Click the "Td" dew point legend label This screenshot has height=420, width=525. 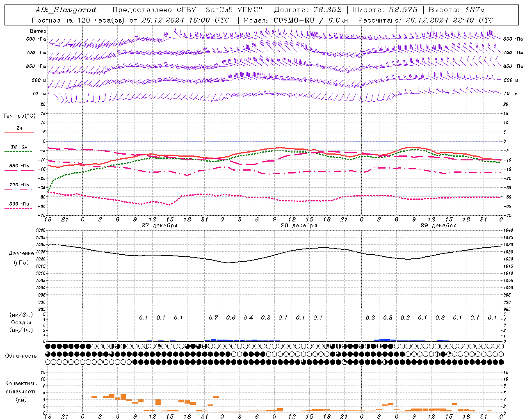point(14,147)
